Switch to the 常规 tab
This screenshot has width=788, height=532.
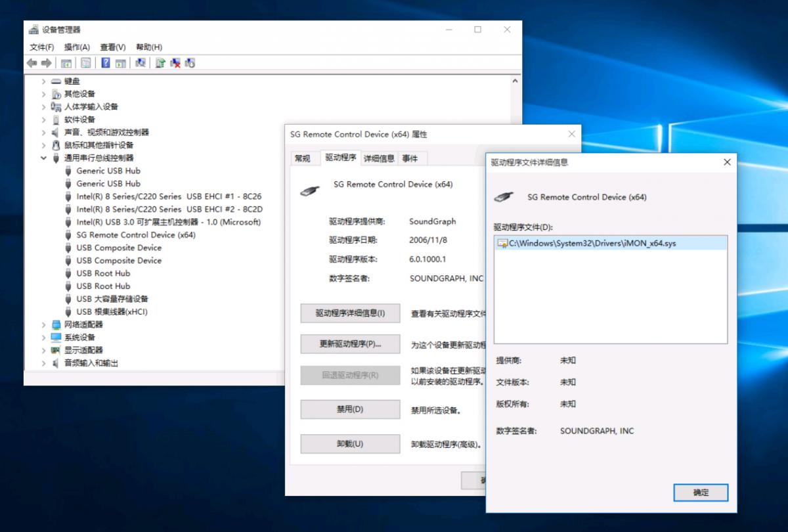[x=303, y=158]
